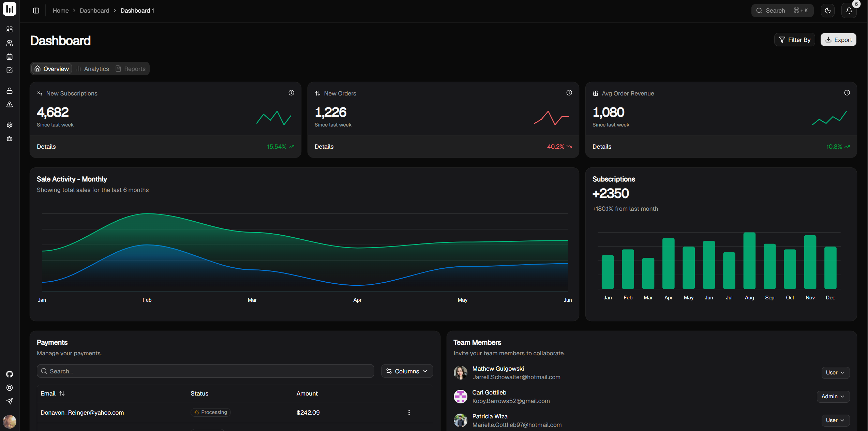The image size is (868, 431).
Task: Open the notifications bell
Action: click(849, 11)
